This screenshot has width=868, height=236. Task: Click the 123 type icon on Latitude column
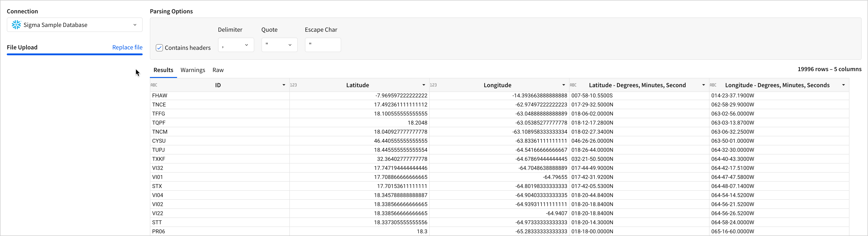point(293,85)
